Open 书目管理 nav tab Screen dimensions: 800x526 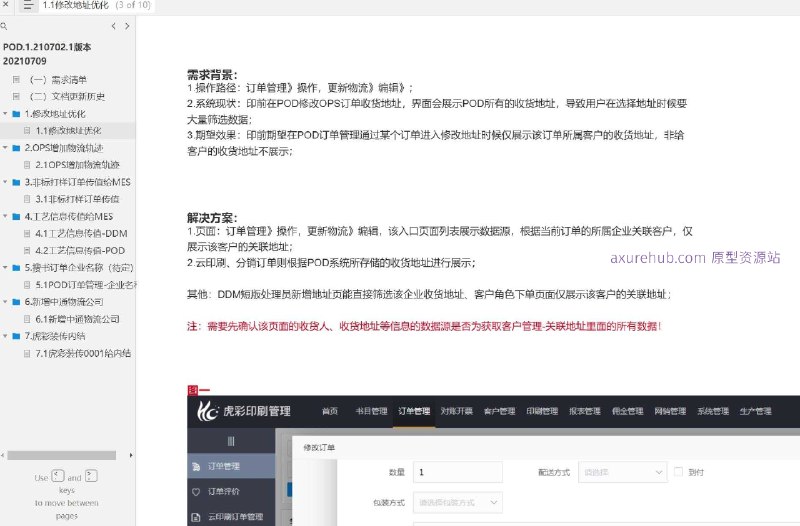pos(371,411)
